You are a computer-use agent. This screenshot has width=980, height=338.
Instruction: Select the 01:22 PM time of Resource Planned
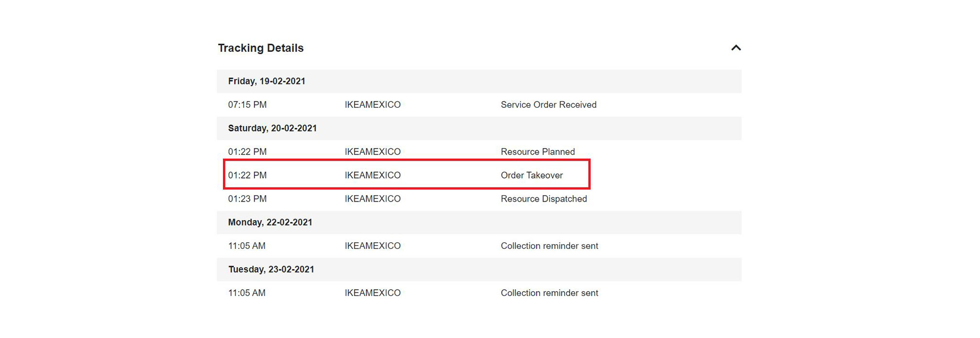click(247, 151)
